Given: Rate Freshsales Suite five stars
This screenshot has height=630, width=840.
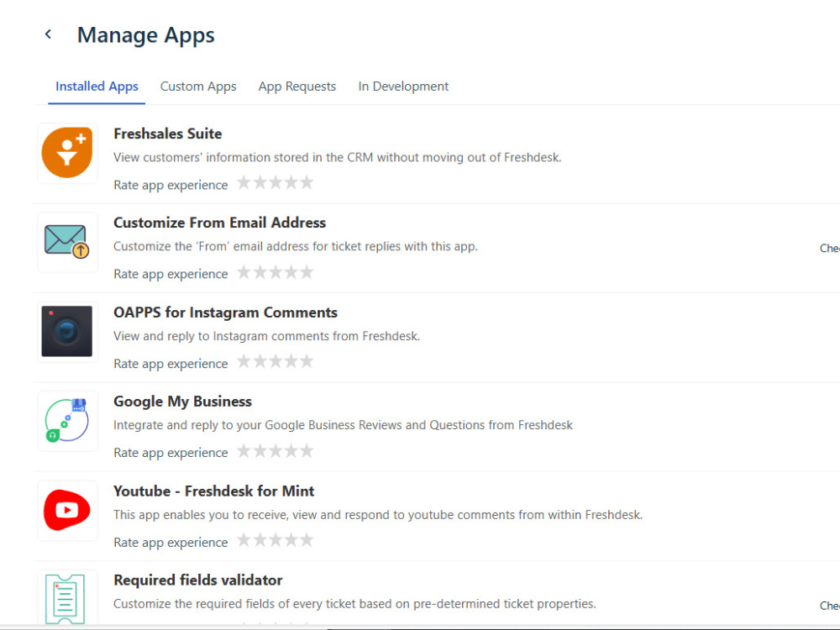Looking at the screenshot, I should pos(307,182).
